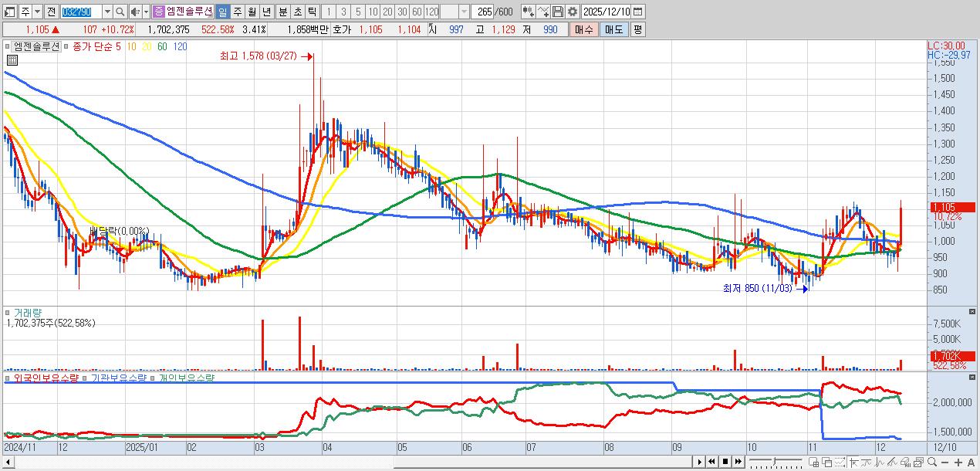The height and width of the screenshot is (471, 980).
Task: Click the orange 10 moving average label
Action: (x=132, y=46)
